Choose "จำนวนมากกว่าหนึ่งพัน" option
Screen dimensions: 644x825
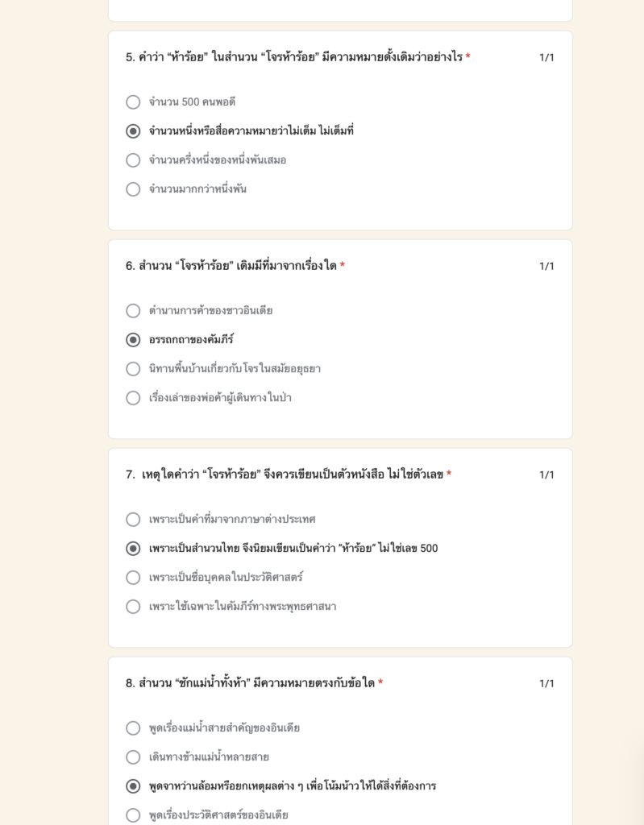pyautogui.click(x=133, y=189)
